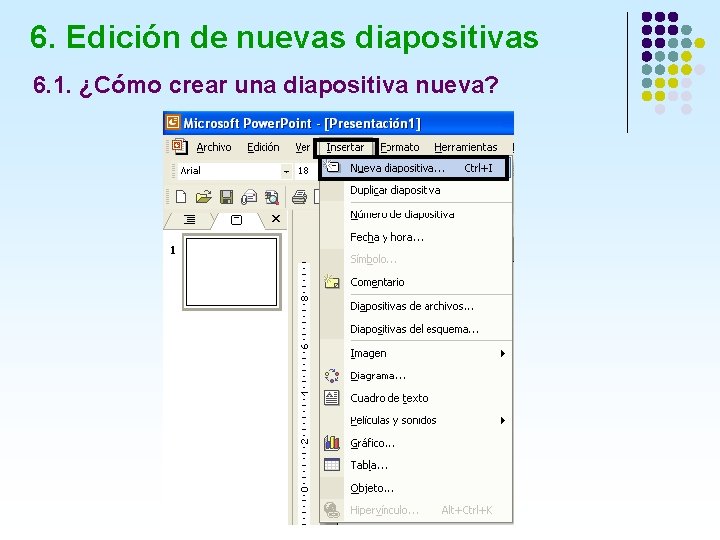Image resolution: width=720 pixels, height=540 pixels.
Task: Choose Diapositivas del esquema...
Action: (x=416, y=329)
